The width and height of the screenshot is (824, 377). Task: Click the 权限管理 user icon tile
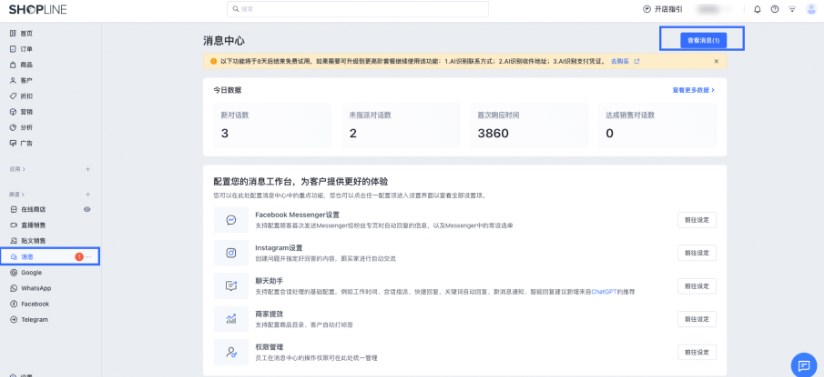tap(231, 352)
